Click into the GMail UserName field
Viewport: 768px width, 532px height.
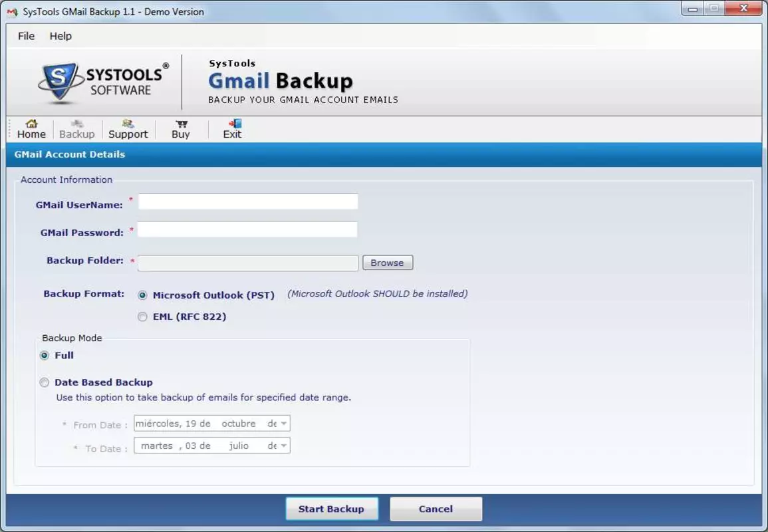click(248, 201)
